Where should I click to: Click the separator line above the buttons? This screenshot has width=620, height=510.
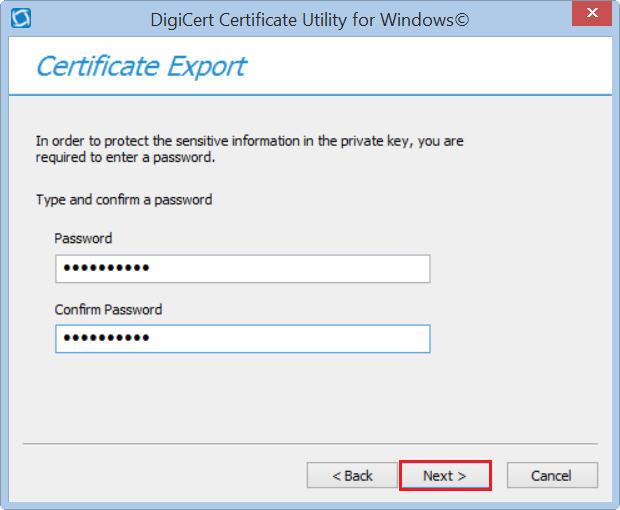pyautogui.click(x=310, y=443)
